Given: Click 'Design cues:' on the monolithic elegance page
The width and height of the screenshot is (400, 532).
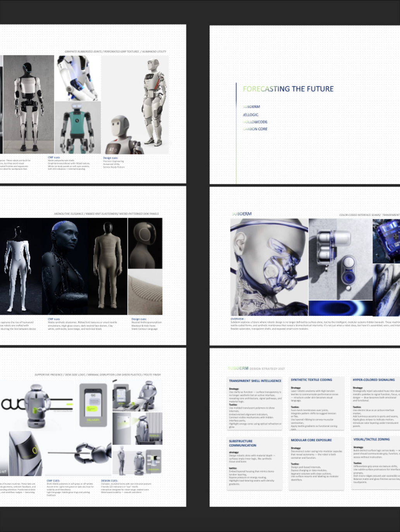Looking at the screenshot, I should (139, 319).
